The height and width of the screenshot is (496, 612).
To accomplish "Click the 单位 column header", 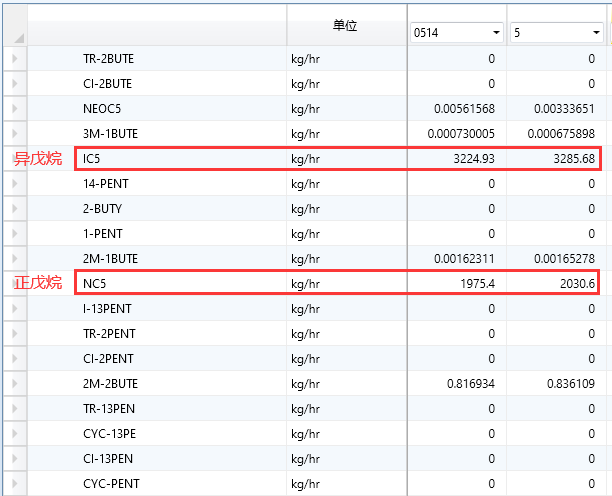I will pyautogui.click(x=346, y=24).
